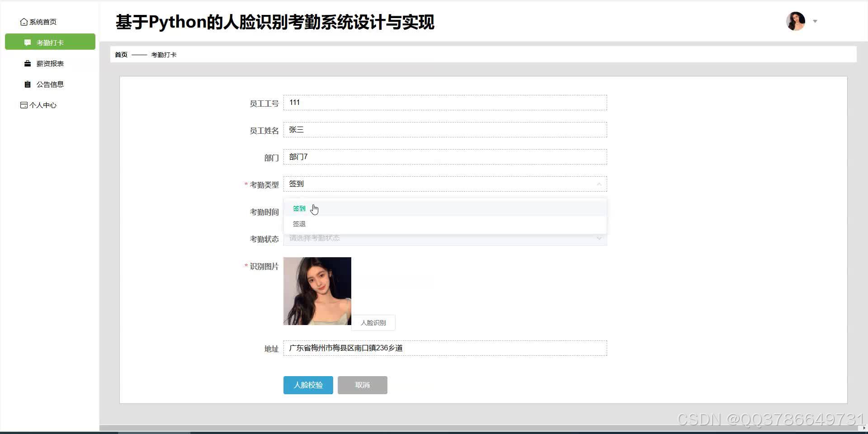Click the home icon beside 系统首页
Viewport: 868px width, 434px height.
click(24, 21)
